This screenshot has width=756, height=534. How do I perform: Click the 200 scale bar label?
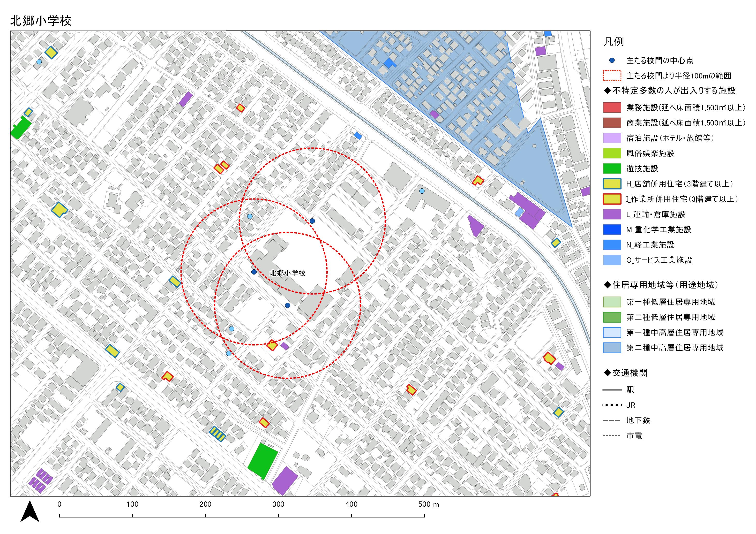(205, 504)
